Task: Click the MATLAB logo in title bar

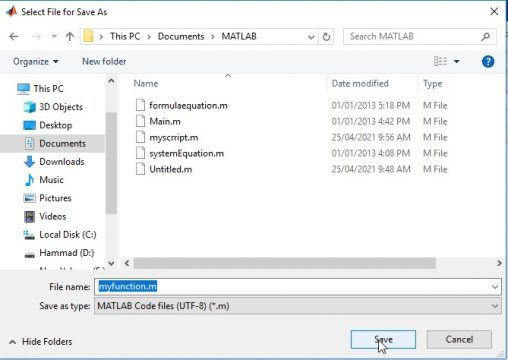Action: pyautogui.click(x=11, y=12)
